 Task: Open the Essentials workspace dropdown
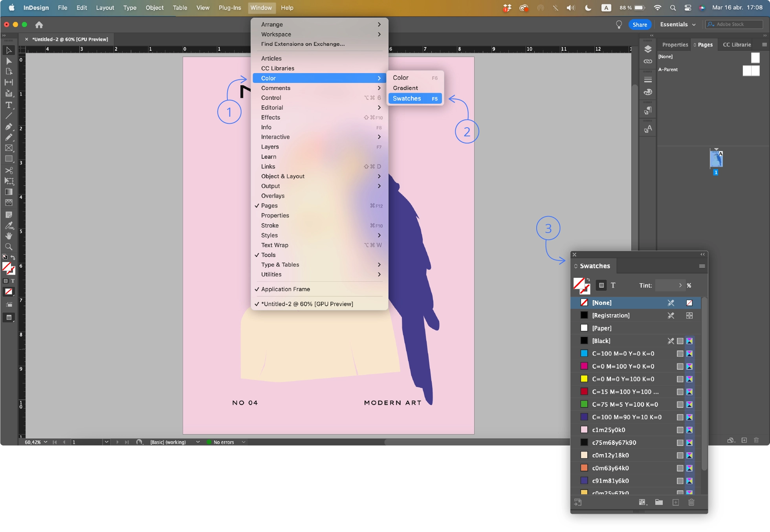pyautogui.click(x=678, y=24)
